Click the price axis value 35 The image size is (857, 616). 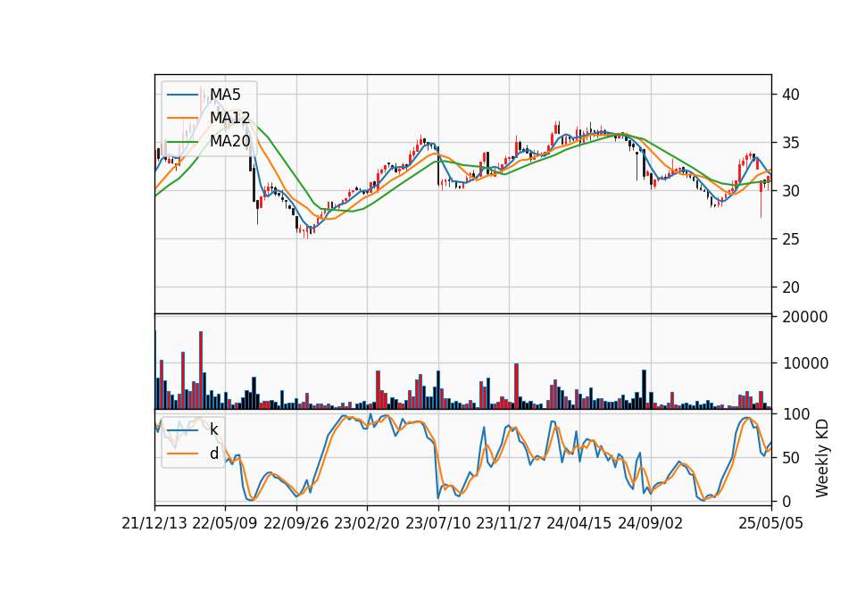tap(791, 143)
